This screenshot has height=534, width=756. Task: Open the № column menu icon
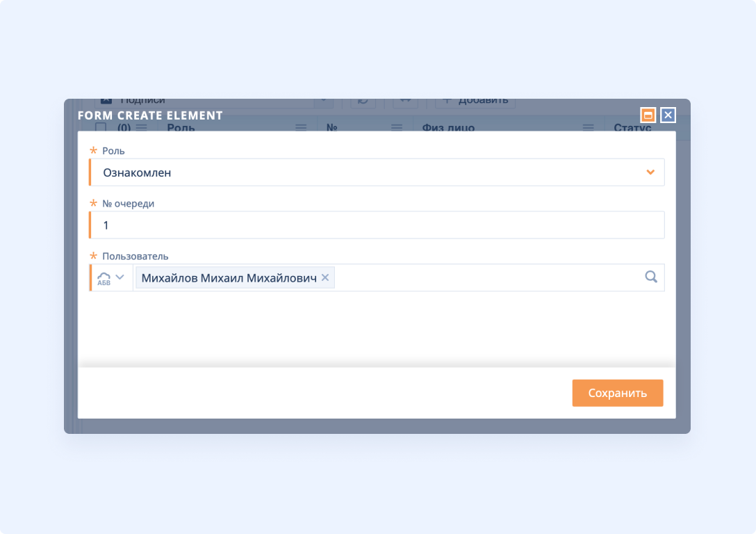tap(397, 127)
